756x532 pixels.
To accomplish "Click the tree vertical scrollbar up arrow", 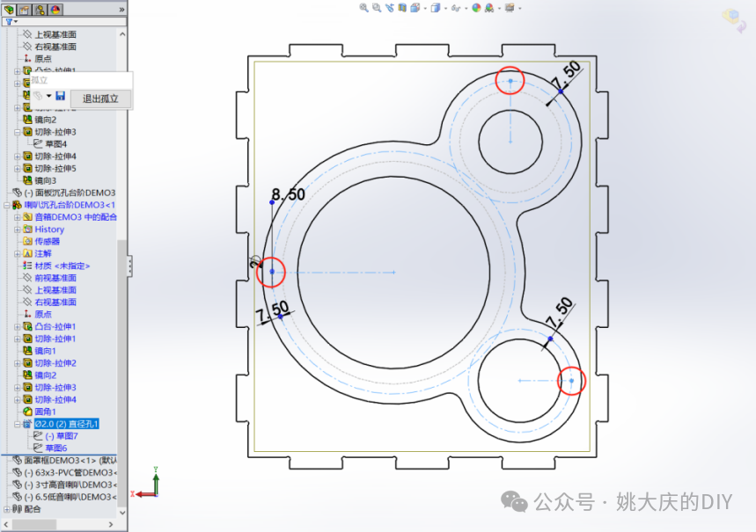I will coord(122,34).
